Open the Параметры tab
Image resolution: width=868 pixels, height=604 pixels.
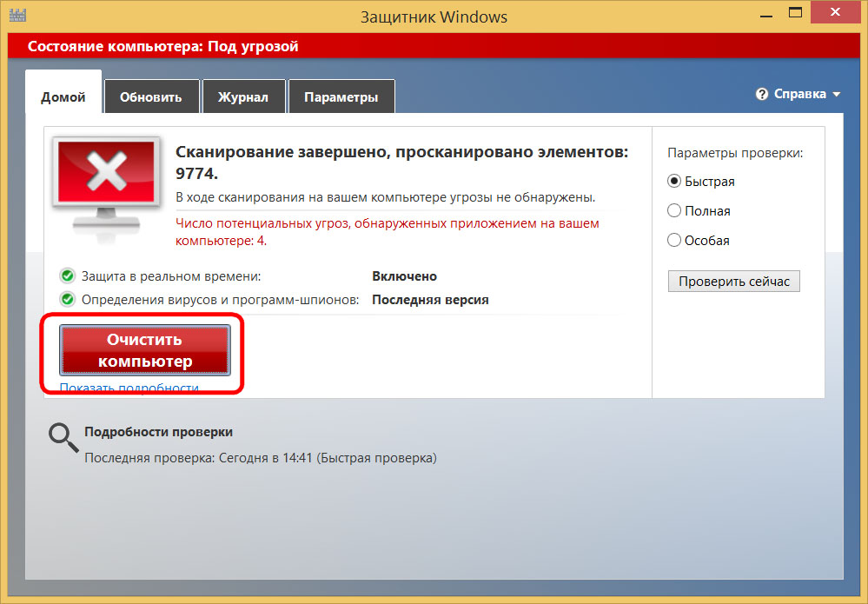(341, 96)
